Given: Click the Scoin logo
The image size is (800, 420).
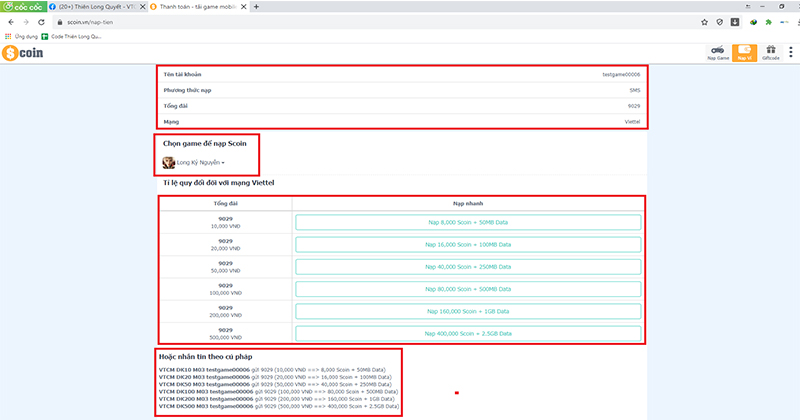Looking at the screenshot, I should point(22,53).
